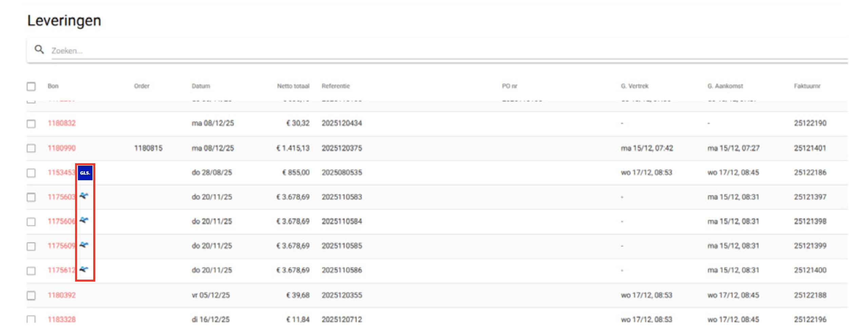The width and height of the screenshot is (868, 335).
Task: Click the carrier bird icon next to 1175603
Action: click(84, 196)
